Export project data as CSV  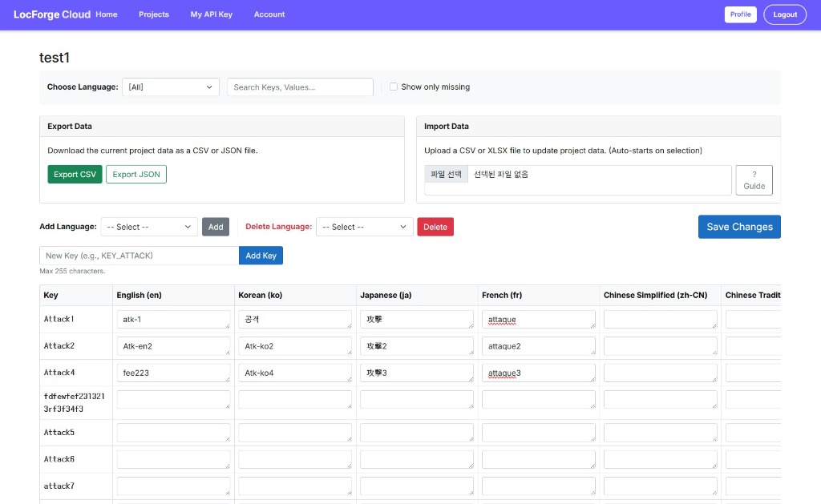74,174
